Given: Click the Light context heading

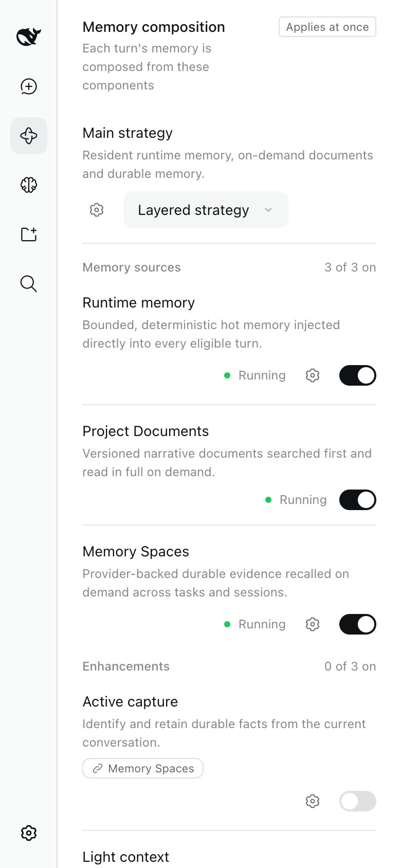Looking at the screenshot, I should coord(126,857).
